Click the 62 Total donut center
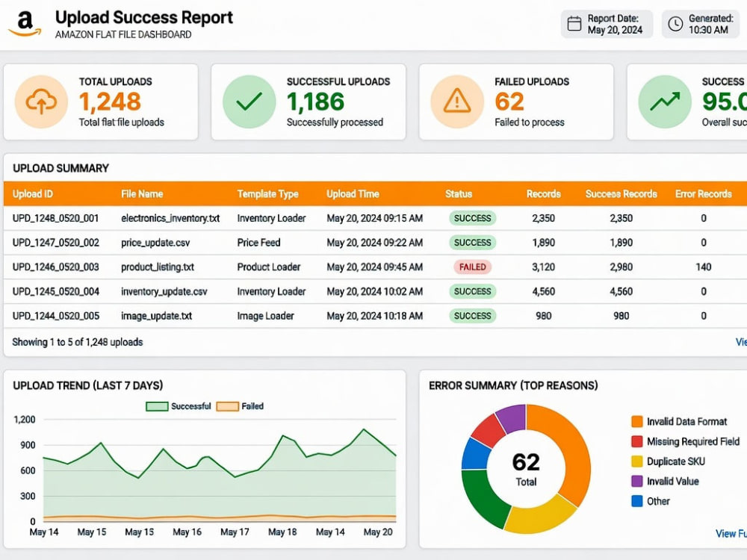 click(526, 469)
